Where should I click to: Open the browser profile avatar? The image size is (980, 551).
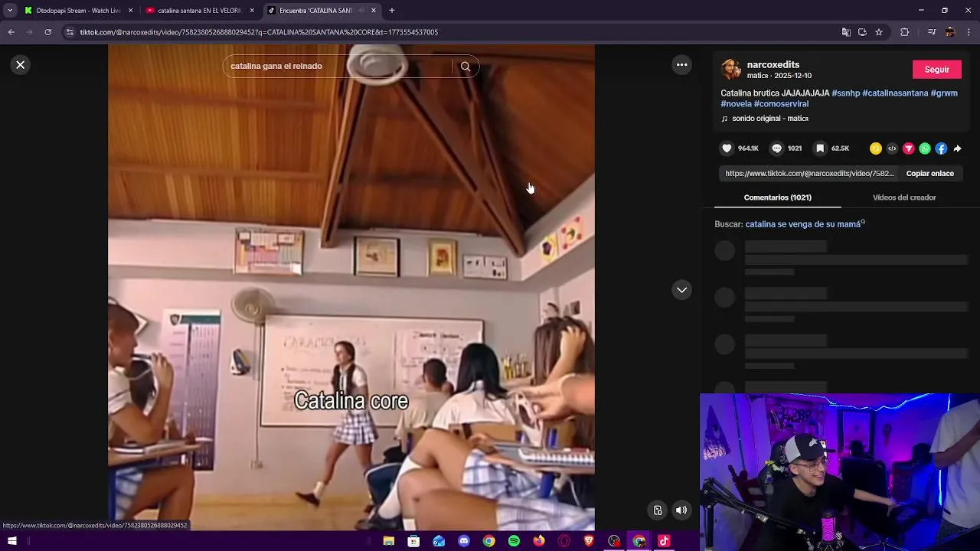(950, 32)
